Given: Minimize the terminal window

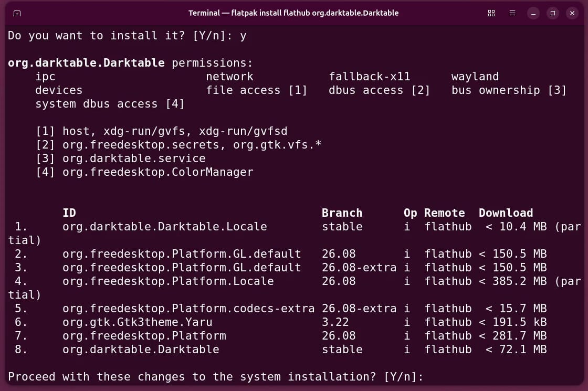Looking at the screenshot, I should click(x=533, y=14).
